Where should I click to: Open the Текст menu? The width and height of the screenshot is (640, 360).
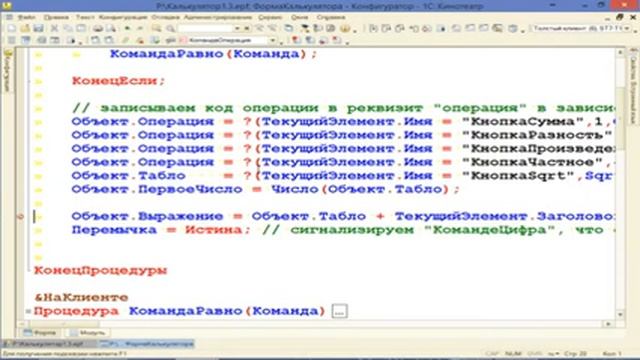point(85,17)
